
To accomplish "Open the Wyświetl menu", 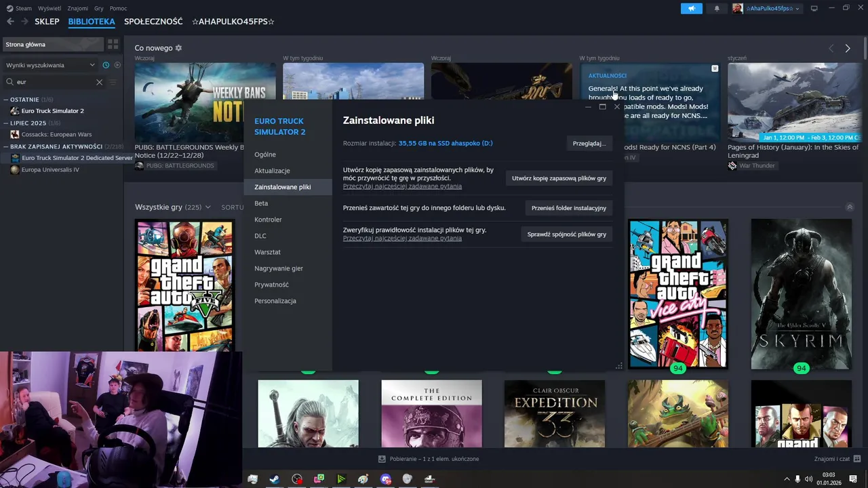I will click(x=50, y=8).
